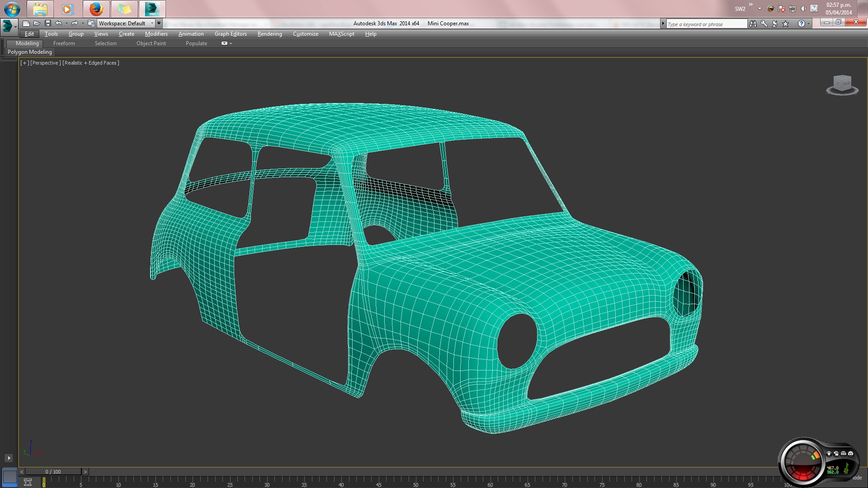The width and height of the screenshot is (868, 488).
Task: Click the Open File folder icon
Action: (37, 23)
